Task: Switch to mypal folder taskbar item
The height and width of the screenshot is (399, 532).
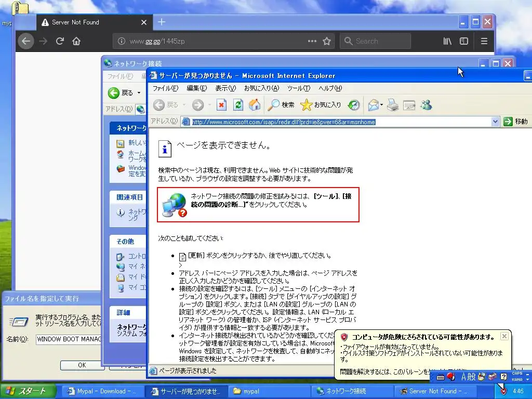Action: (x=270, y=391)
